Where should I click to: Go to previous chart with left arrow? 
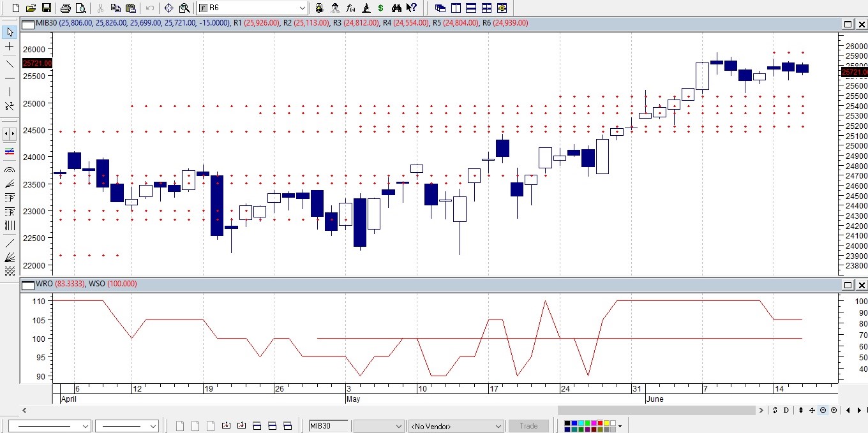[848, 410]
